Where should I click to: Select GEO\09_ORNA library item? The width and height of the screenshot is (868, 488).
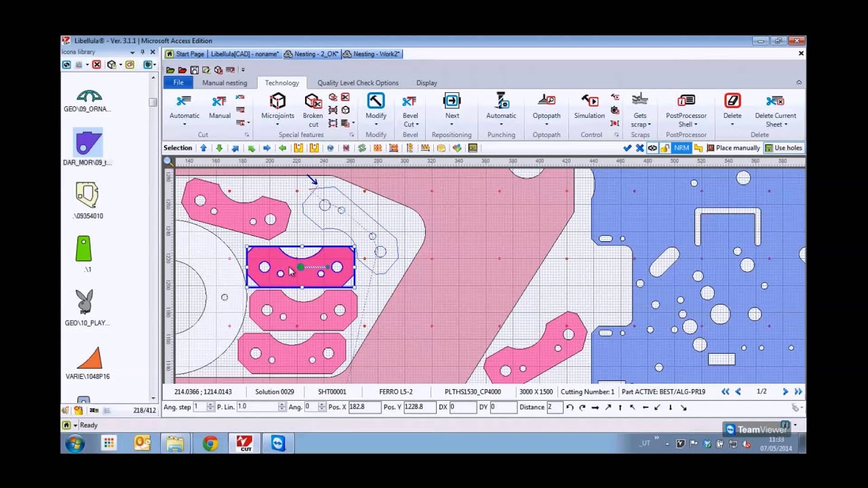pyautogui.click(x=87, y=100)
